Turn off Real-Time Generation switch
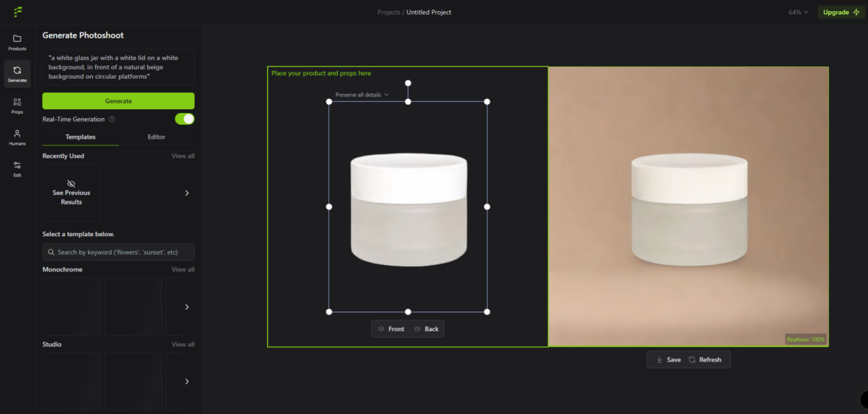The width and height of the screenshot is (868, 414). tap(185, 119)
